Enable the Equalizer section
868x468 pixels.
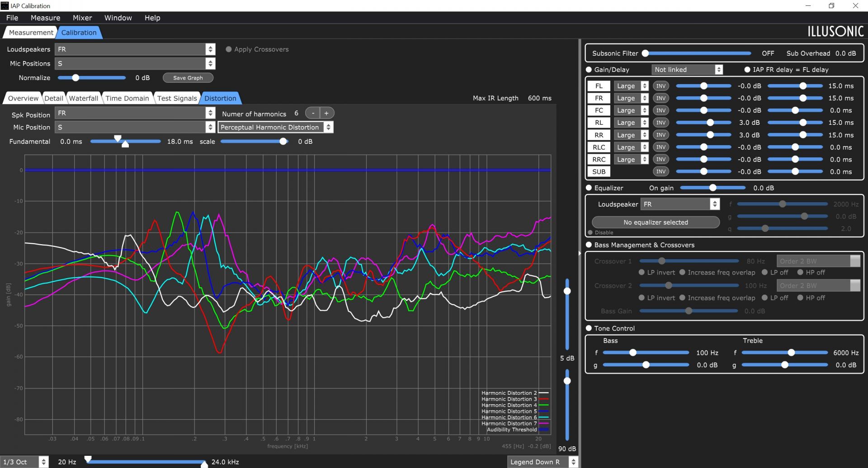(589, 188)
